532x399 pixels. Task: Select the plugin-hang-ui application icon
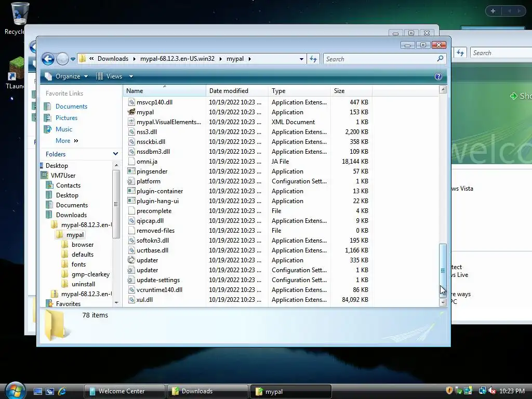[x=131, y=201]
